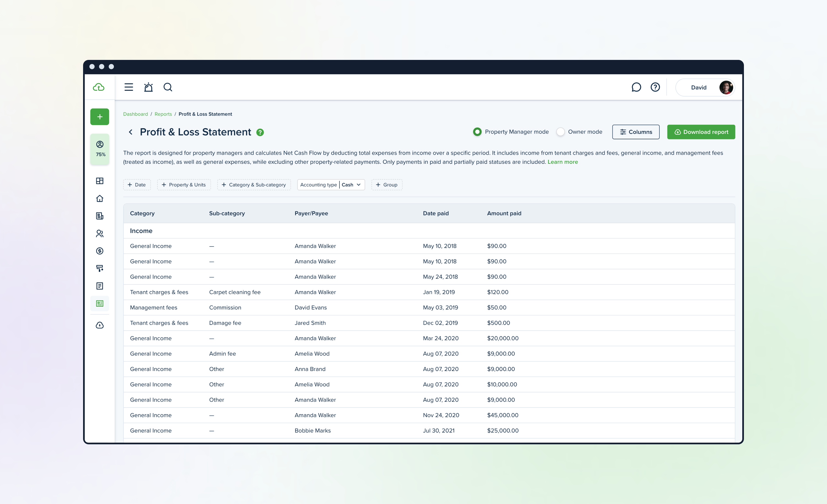The width and height of the screenshot is (827, 504).
Task: Open the home properties icon in sidebar
Action: click(x=100, y=198)
